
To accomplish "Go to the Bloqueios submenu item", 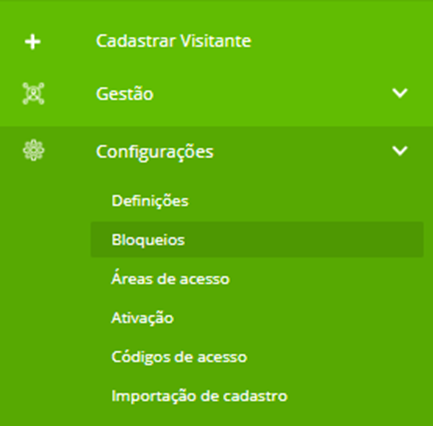I will pos(148,240).
